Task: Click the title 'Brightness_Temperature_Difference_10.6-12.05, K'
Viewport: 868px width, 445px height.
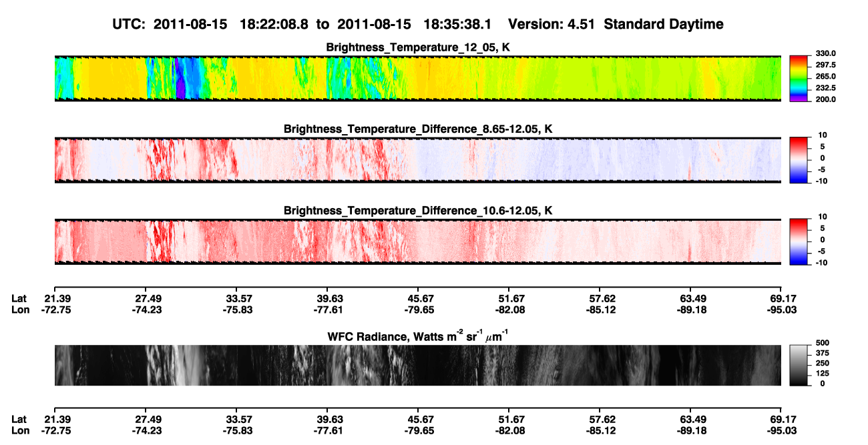Action: click(x=418, y=210)
